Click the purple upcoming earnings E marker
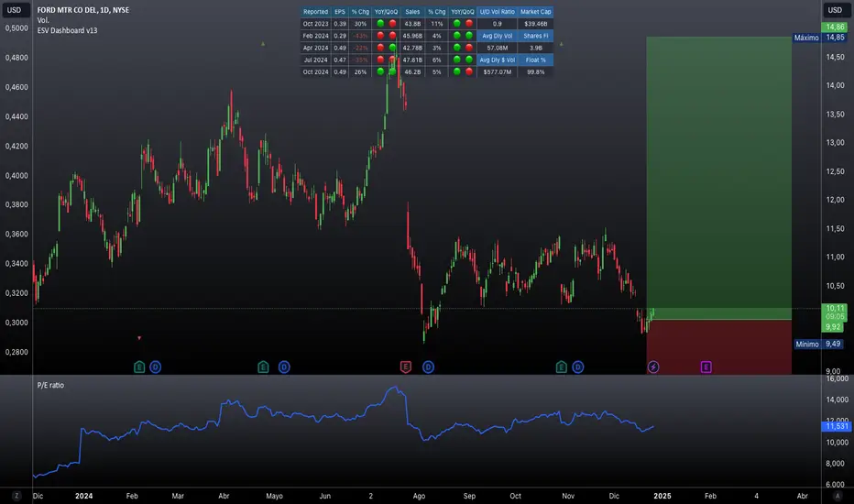Screen dimensions: 854x504 point(706,367)
